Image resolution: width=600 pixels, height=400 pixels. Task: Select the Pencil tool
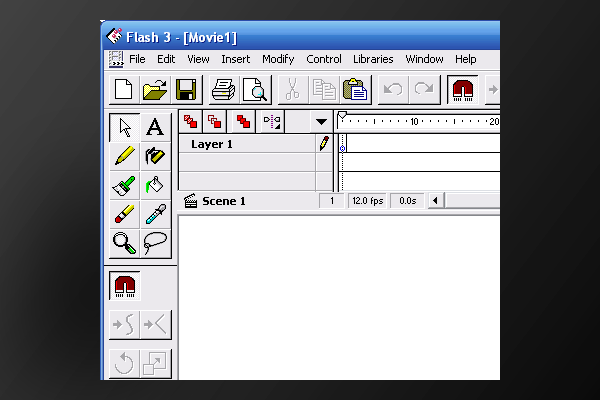coord(124,156)
